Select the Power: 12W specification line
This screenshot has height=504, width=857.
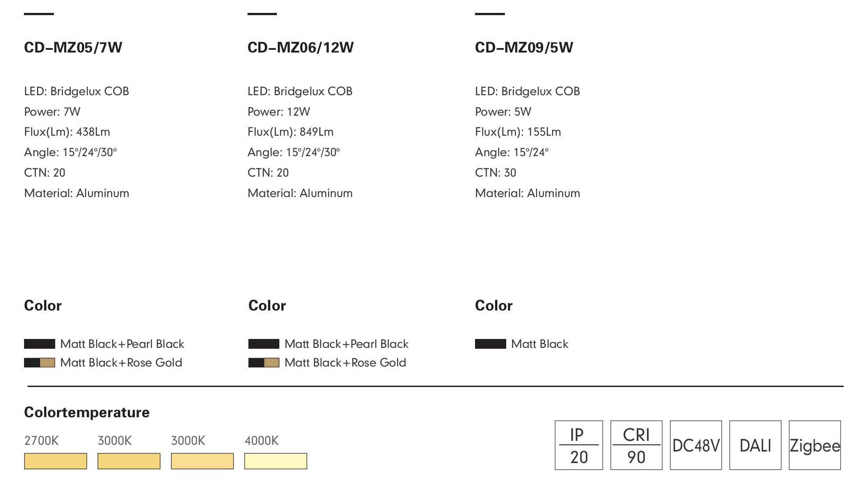pos(279,112)
